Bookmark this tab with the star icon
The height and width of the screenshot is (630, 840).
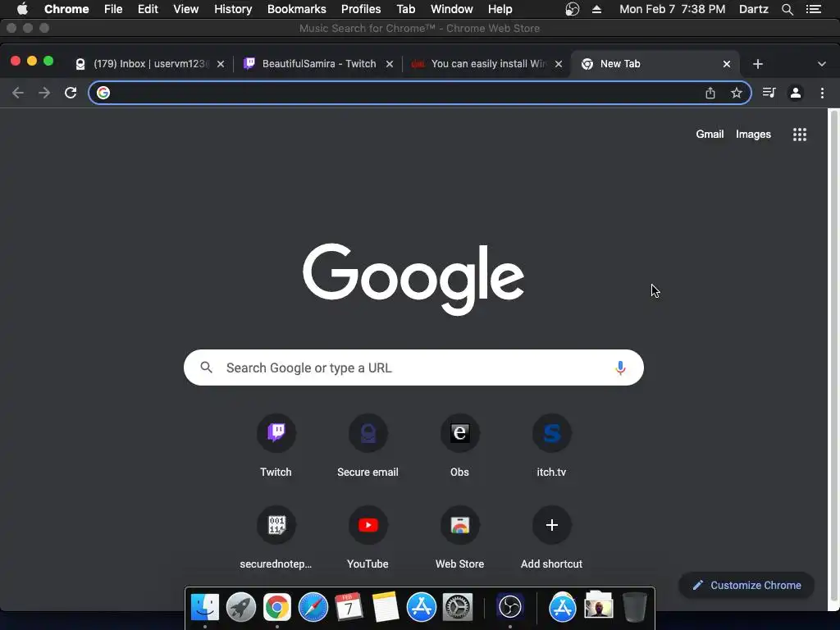[x=736, y=93]
